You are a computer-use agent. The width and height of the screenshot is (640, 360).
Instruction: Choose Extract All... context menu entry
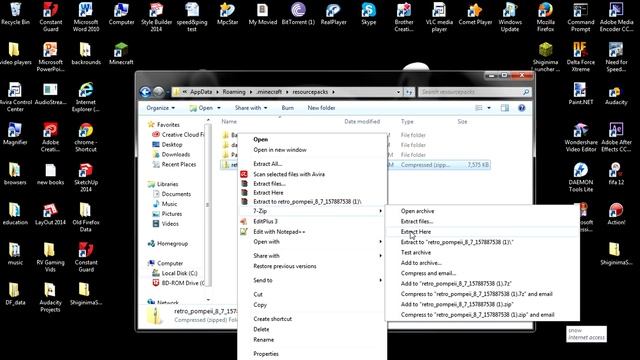[x=313, y=164]
